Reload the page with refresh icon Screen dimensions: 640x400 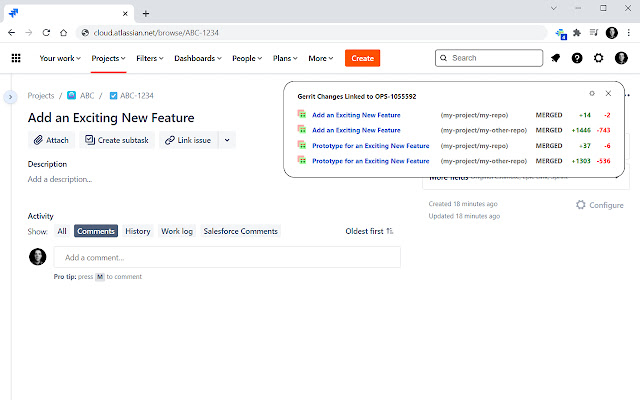[46, 33]
